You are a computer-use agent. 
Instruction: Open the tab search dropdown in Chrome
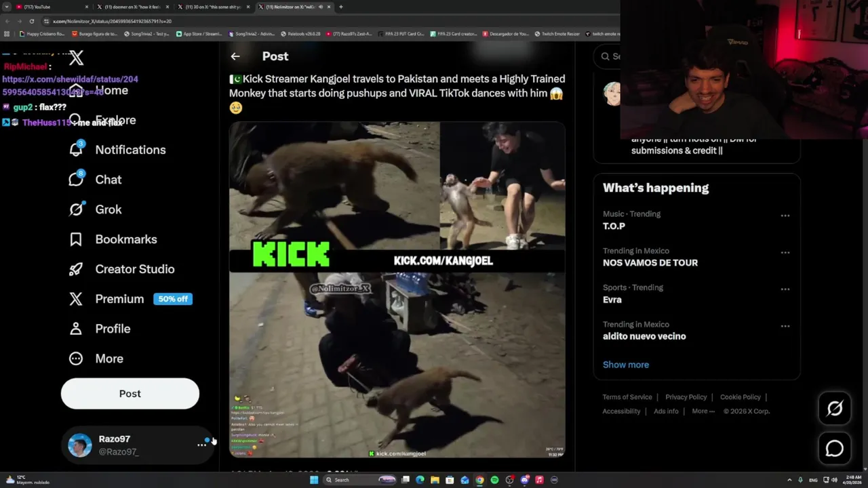tap(7, 7)
